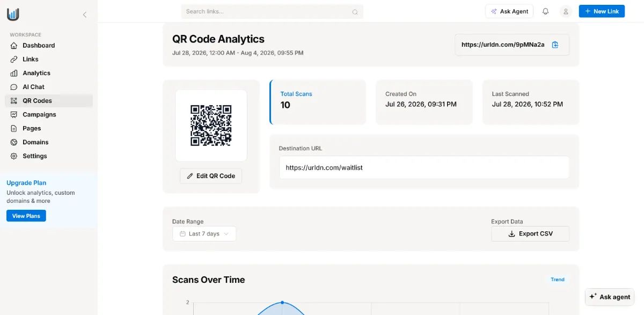
Task: Click the Dashboard home icon
Action: tap(14, 46)
